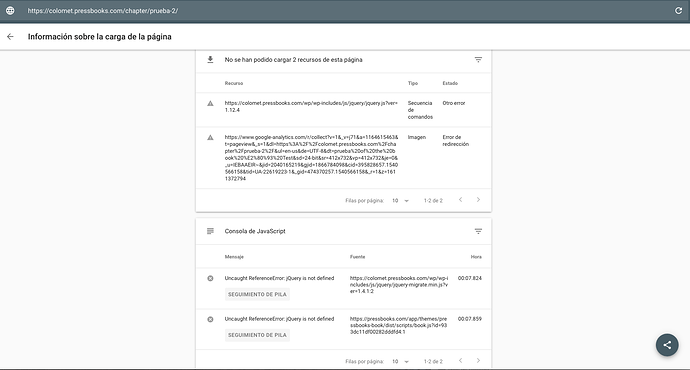Image resolution: width=690 pixels, height=370 pixels.
Task: Click the download icon in resources card
Action: [x=210, y=59]
